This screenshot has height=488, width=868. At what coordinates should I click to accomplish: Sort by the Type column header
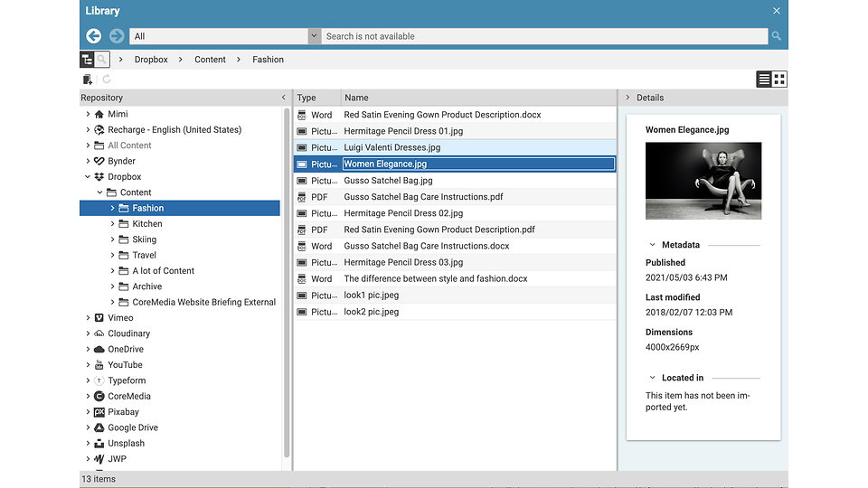pos(316,98)
